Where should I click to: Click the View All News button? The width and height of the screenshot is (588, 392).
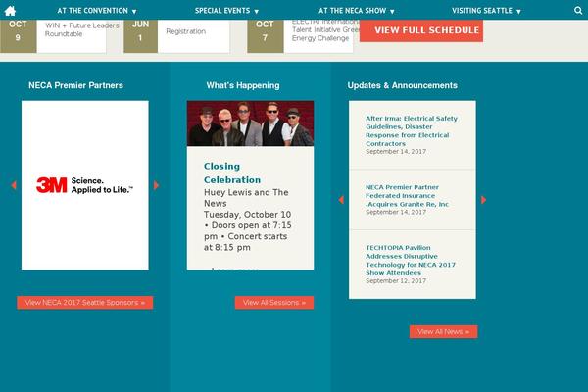(443, 331)
